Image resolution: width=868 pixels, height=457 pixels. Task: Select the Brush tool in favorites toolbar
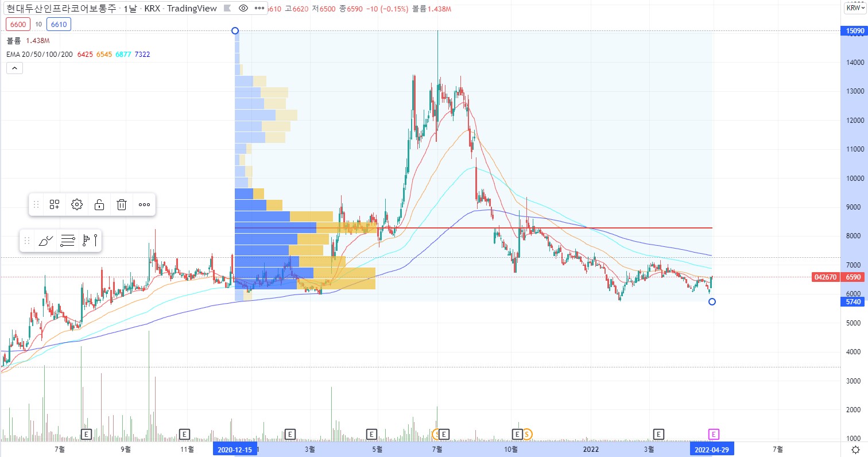(x=45, y=241)
